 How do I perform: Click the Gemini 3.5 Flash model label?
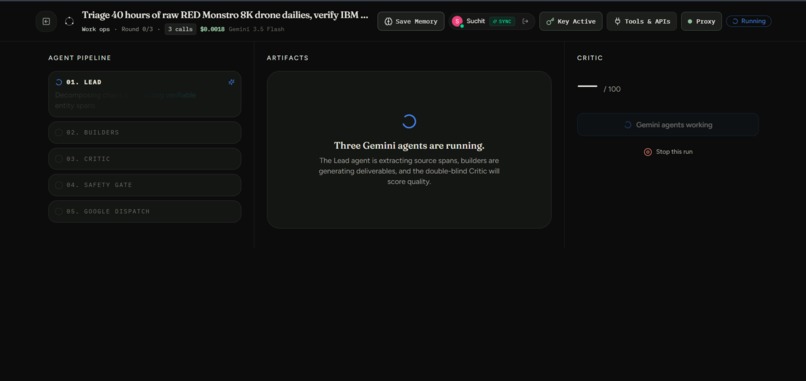(x=257, y=29)
